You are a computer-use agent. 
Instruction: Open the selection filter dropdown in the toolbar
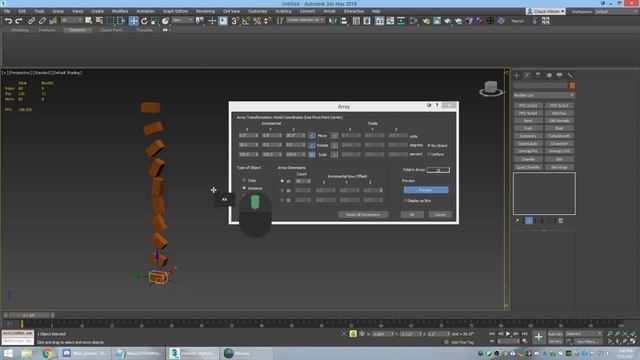pos(72,20)
